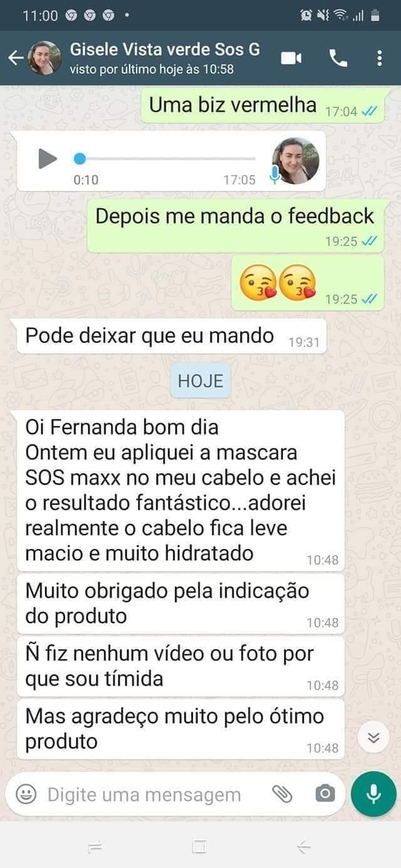Open the three-dot options menu

point(379,58)
